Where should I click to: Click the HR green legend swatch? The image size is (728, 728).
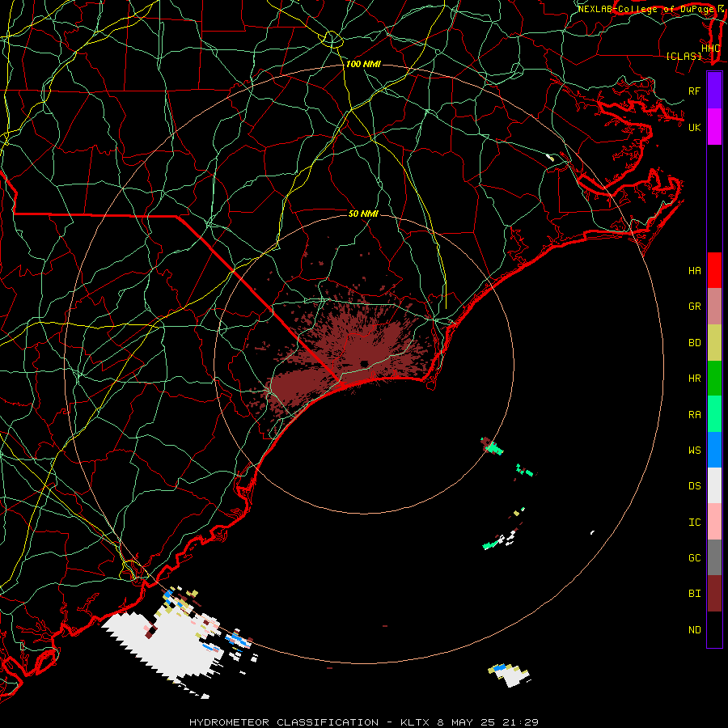[x=714, y=379]
